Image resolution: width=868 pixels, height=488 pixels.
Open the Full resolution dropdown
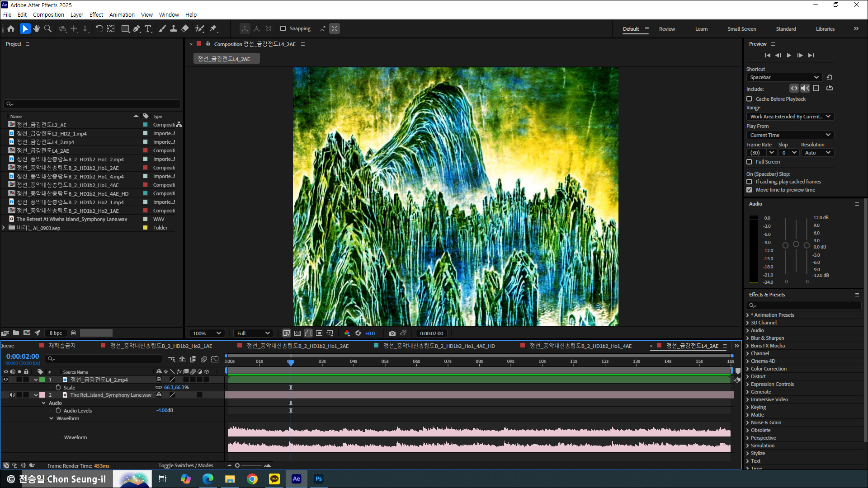click(253, 333)
